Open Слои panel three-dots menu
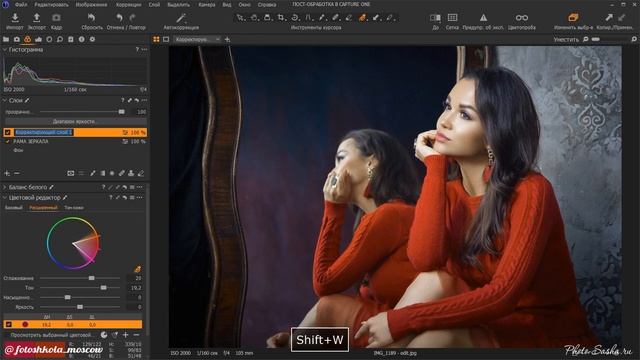640x360 pixels. pos(144,100)
